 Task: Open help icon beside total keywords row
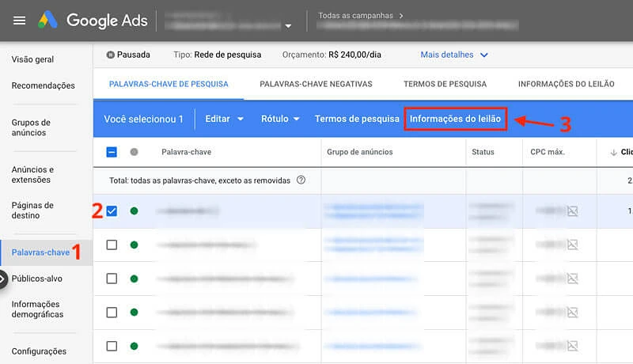pyautogui.click(x=301, y=180)
